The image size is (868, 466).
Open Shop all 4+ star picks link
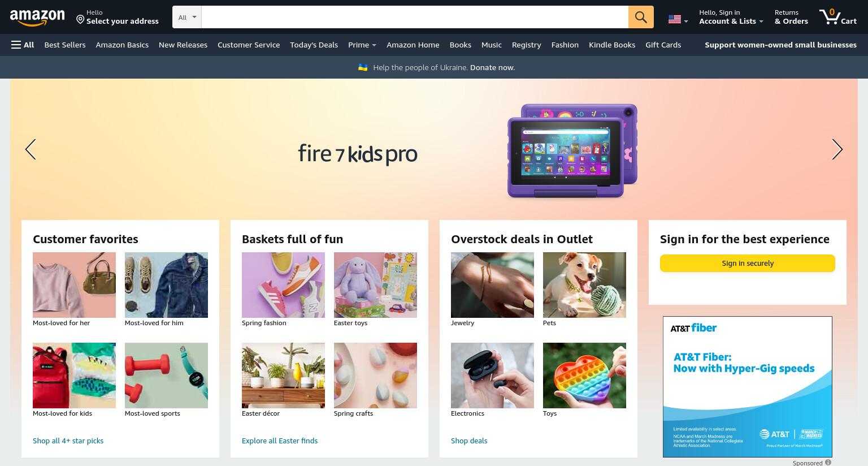[x=68, y=441]
